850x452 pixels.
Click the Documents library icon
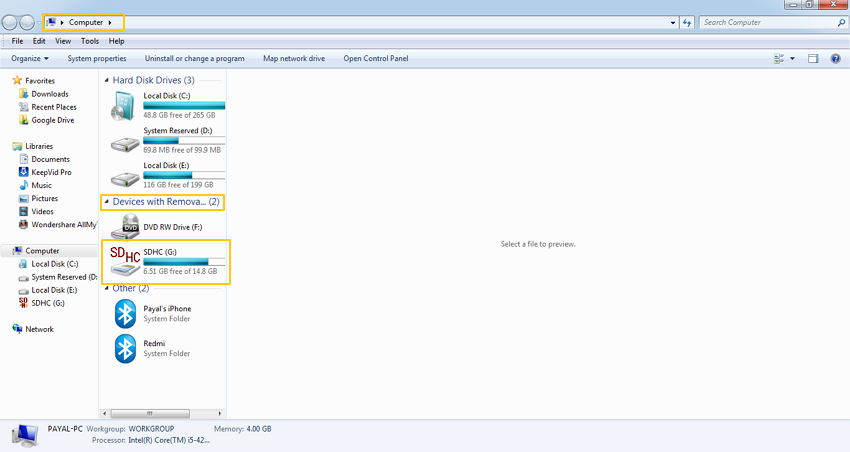(x=23, y=159)
